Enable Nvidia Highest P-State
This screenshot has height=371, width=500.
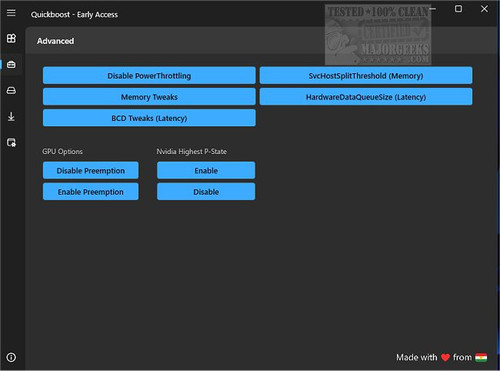[206, 170]
